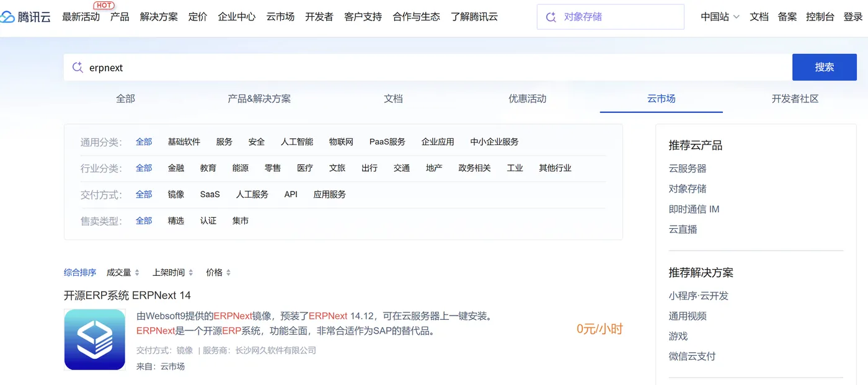
Task: Select the 云市场 results tab
Action: coord(662,99)
